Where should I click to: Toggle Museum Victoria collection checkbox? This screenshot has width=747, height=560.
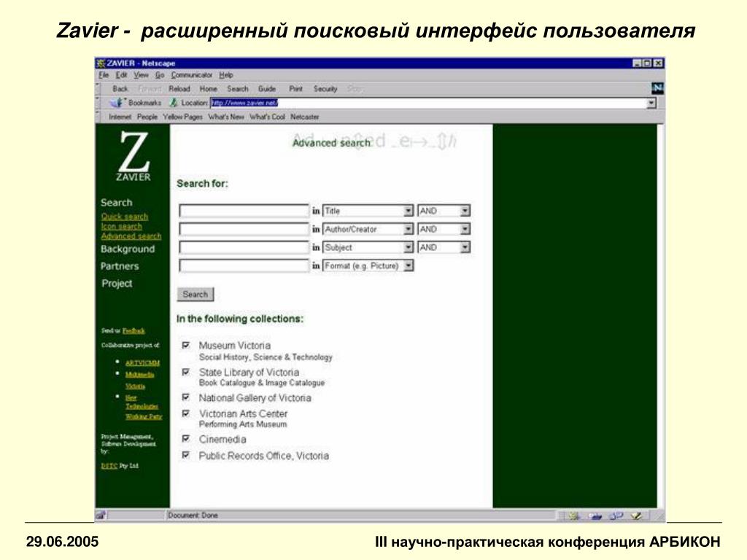tap(186, 345)
